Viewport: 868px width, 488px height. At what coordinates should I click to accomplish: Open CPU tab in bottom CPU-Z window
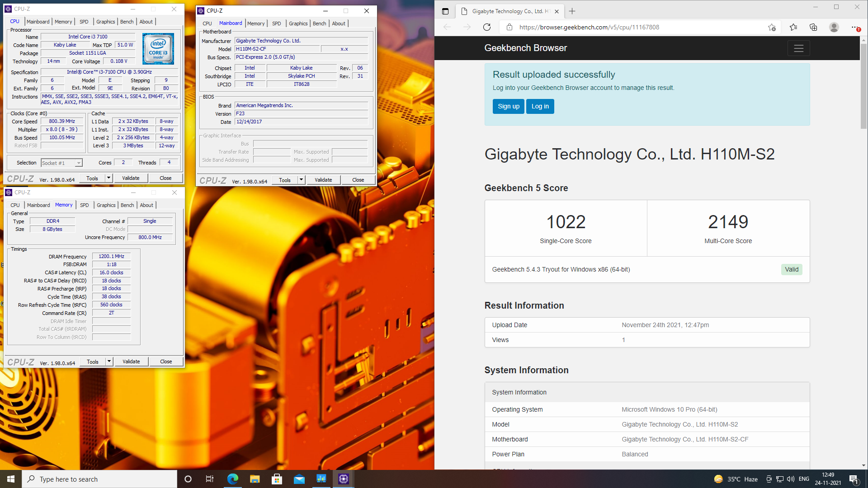pos(15,205)
